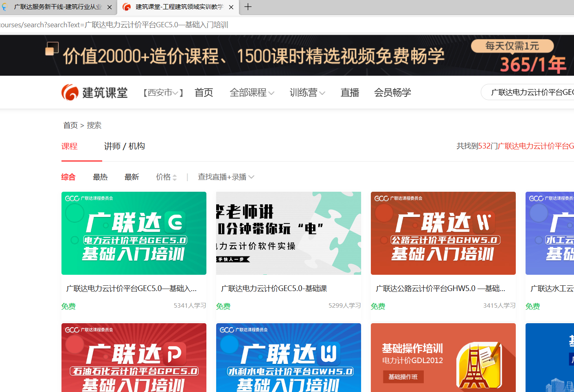Switch to the 广联达服务新干线 tab
The width and height of the screenshot is (574, 392).
[57, 7]
